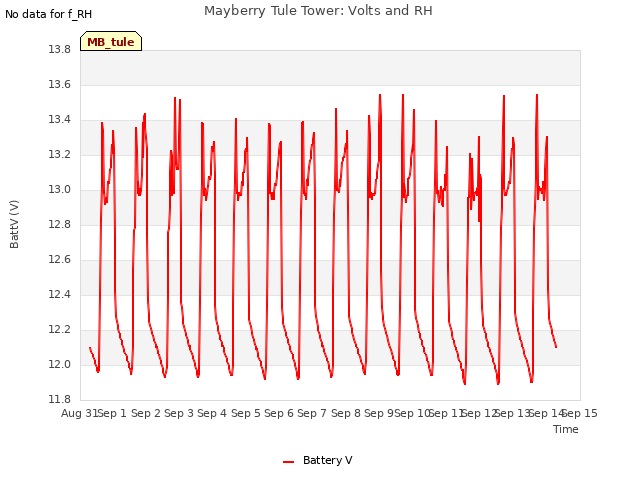Screen dimensions: 640x480
Task: Click the Sep 7 x-axis label
Action: click(312, 413)
